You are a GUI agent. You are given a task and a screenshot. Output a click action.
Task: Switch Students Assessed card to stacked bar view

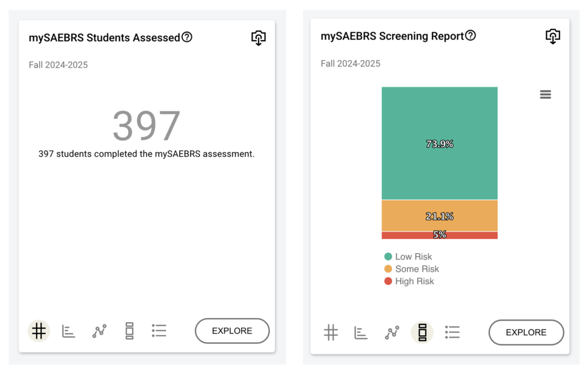(129, 331)
